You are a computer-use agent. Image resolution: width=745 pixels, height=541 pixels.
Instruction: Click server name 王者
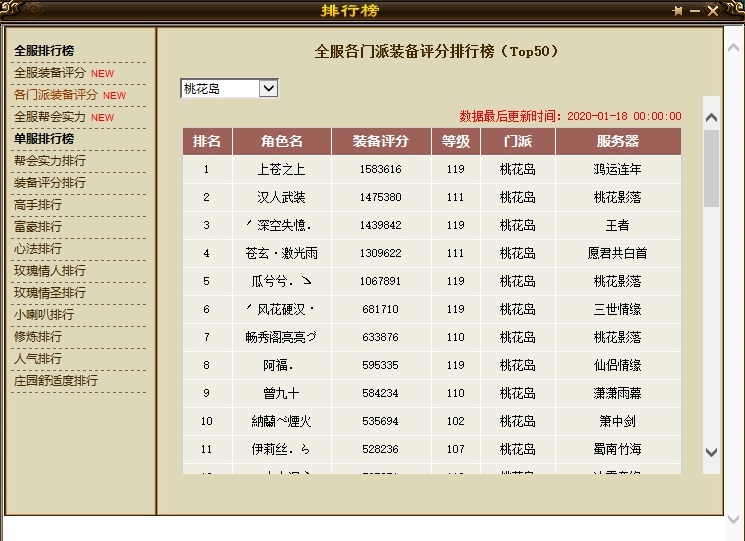coord(618,225)
